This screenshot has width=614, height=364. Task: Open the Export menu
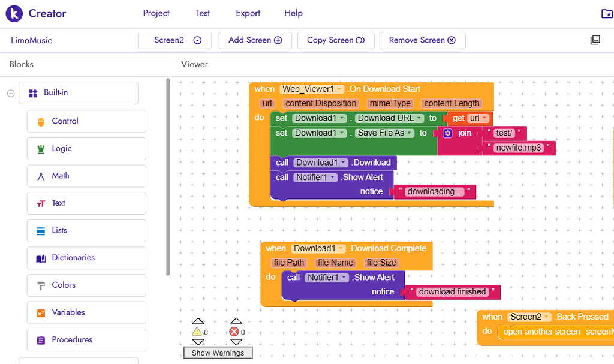248,13
